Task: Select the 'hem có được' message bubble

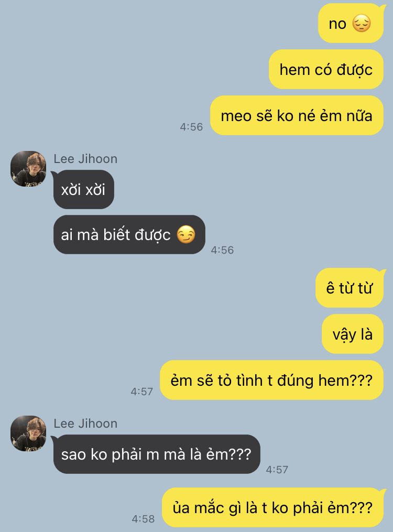Action: click(x=326, y=70)
